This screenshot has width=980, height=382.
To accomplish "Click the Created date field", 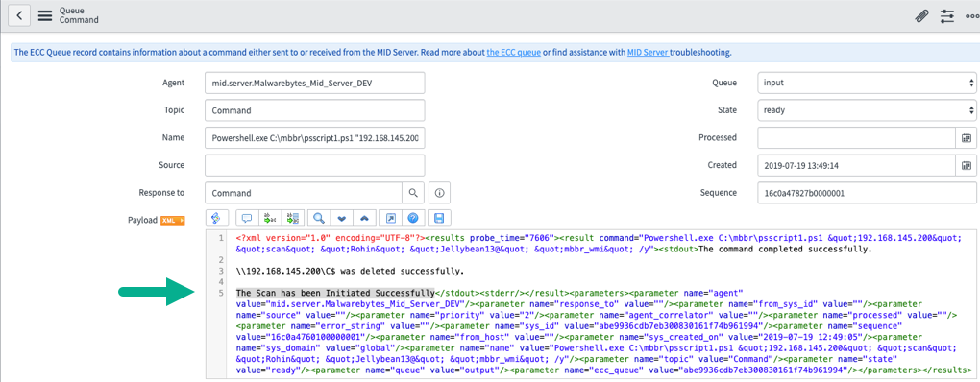I will 857,165.
